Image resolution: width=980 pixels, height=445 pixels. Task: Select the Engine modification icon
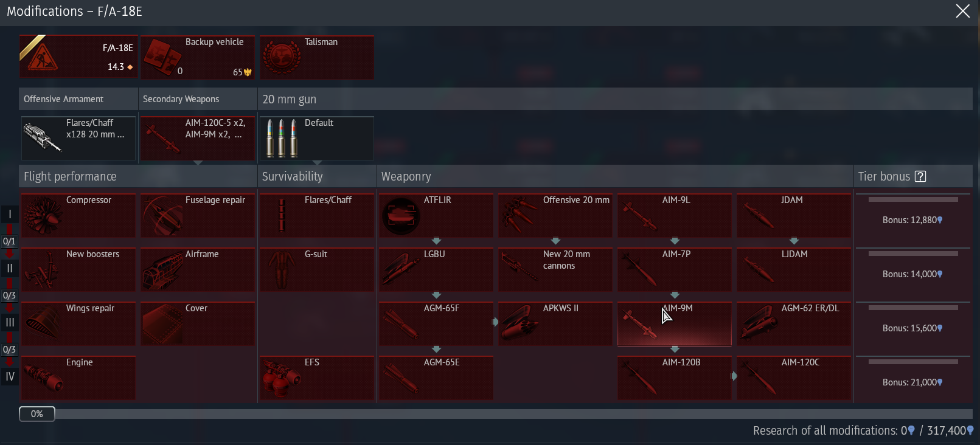coord(43,378)
